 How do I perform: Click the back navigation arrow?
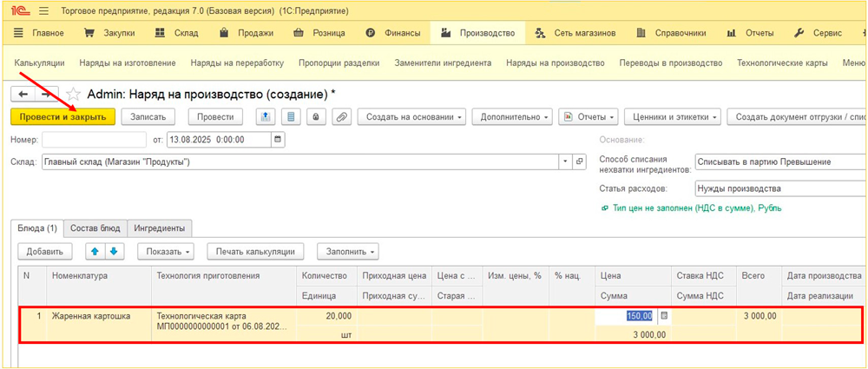23,93
